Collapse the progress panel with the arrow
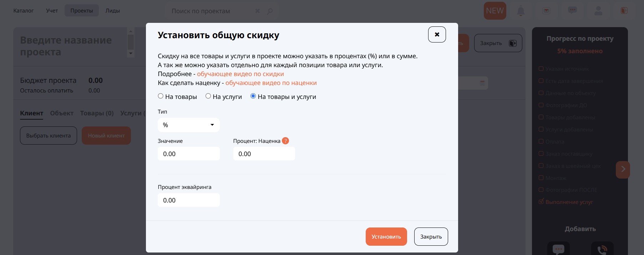Screen dimensions: 644x255 pos(623,169)
